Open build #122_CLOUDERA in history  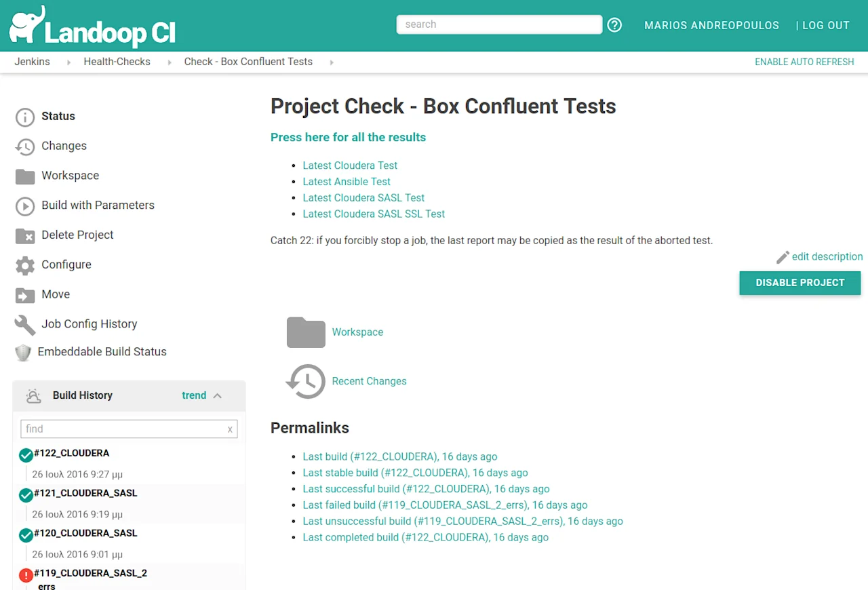[x=71, y=453]
